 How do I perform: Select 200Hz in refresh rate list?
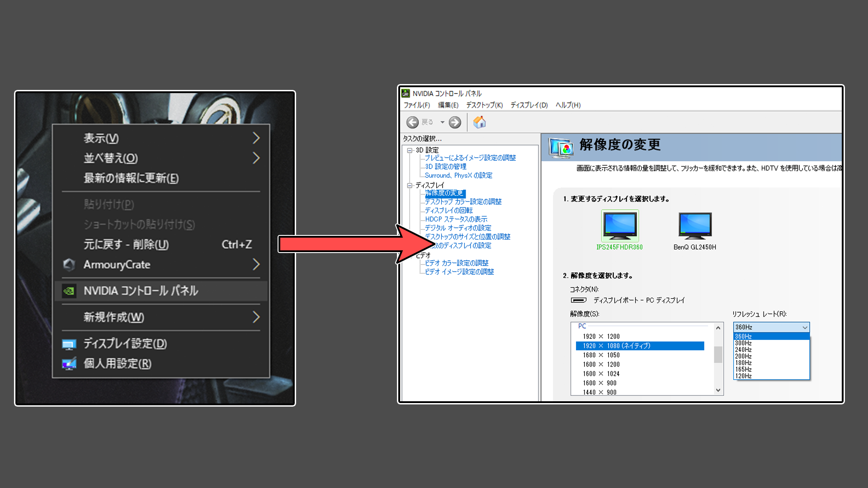point(771,356)
